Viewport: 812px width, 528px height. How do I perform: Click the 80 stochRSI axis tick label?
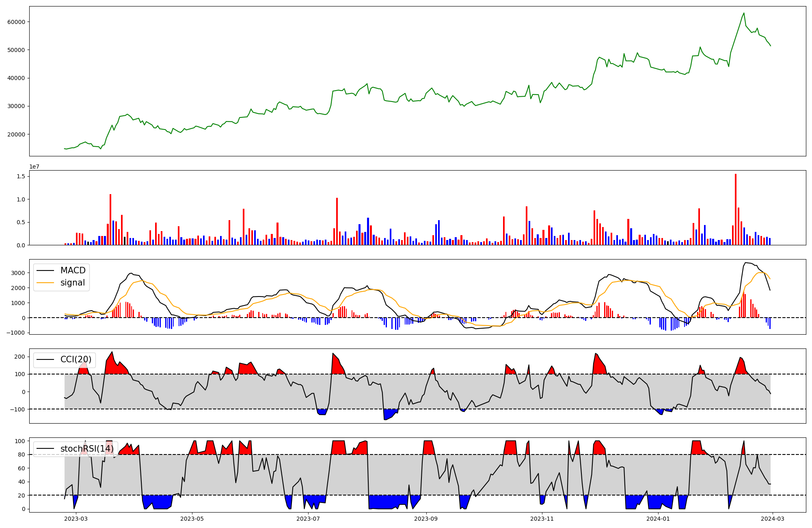(x=22, y=454)
